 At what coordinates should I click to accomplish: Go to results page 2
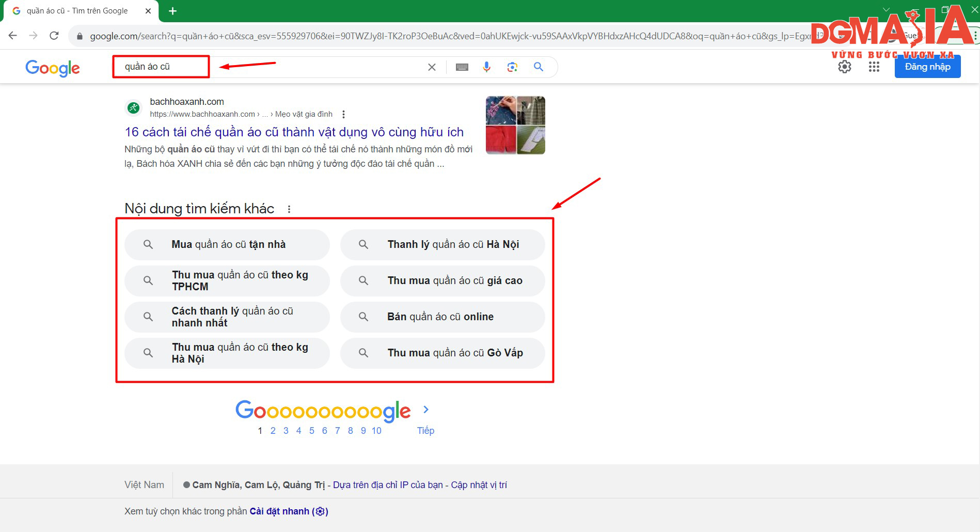[273, 431]
